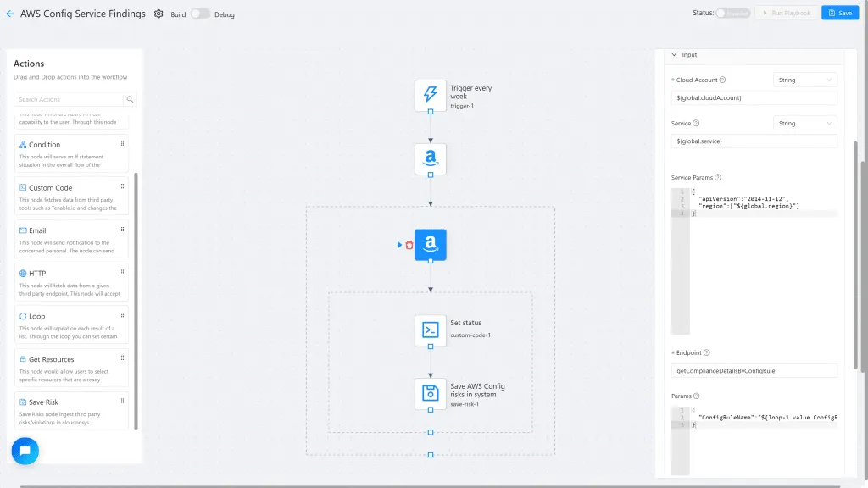This screenshot has width=868, height=488.
Task: Select the Set status custom code node
Action: point(430,330)
